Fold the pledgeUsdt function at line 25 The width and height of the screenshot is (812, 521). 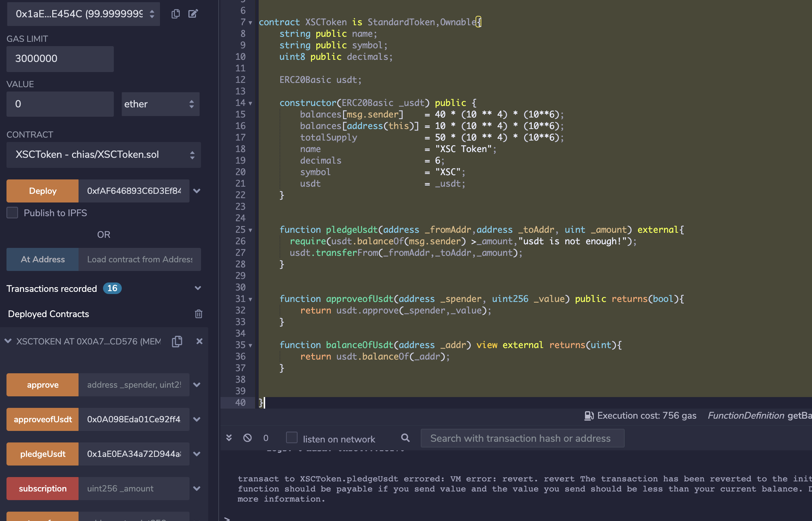(x=250, y=230)
